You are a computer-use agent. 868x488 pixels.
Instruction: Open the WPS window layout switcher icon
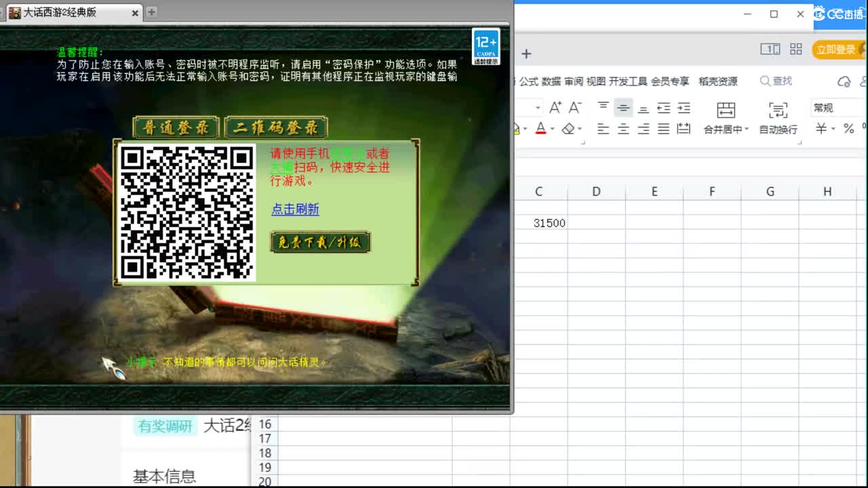[770, 49]
